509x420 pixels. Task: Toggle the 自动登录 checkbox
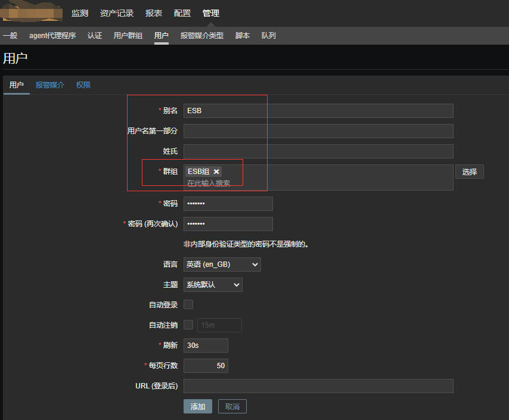click(x=188, y=304)
